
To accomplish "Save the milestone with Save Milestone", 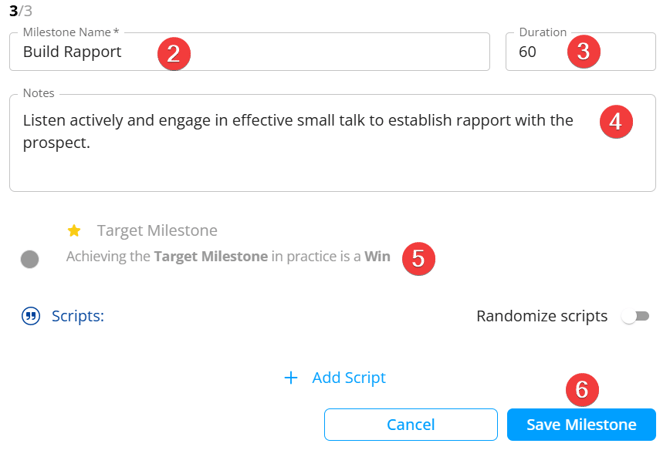I will point(581,425).
